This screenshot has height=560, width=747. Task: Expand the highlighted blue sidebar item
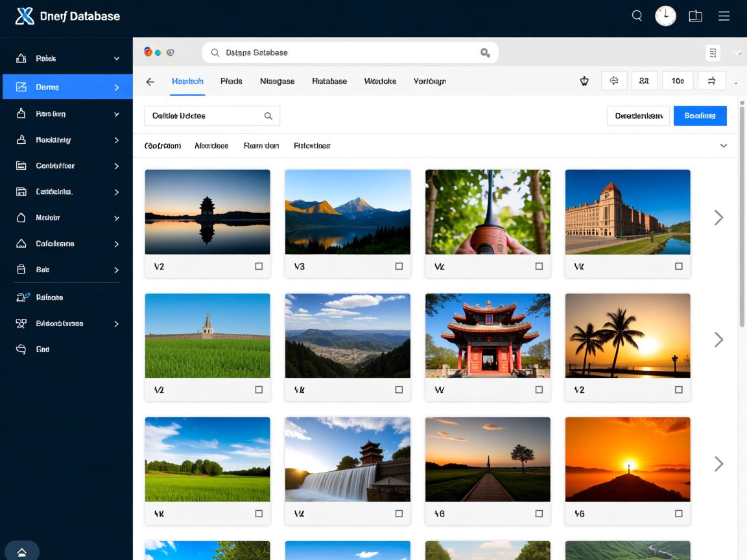point(117,87)
